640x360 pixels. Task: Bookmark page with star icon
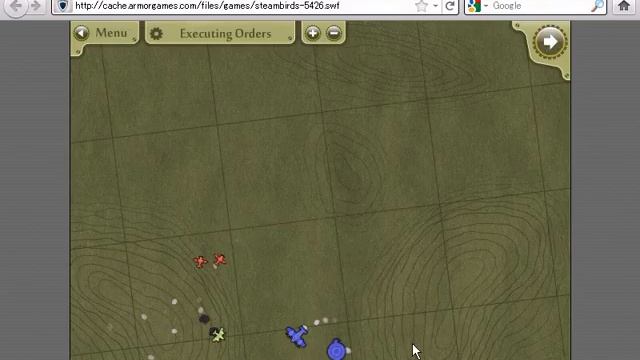[x=421, y=6]
